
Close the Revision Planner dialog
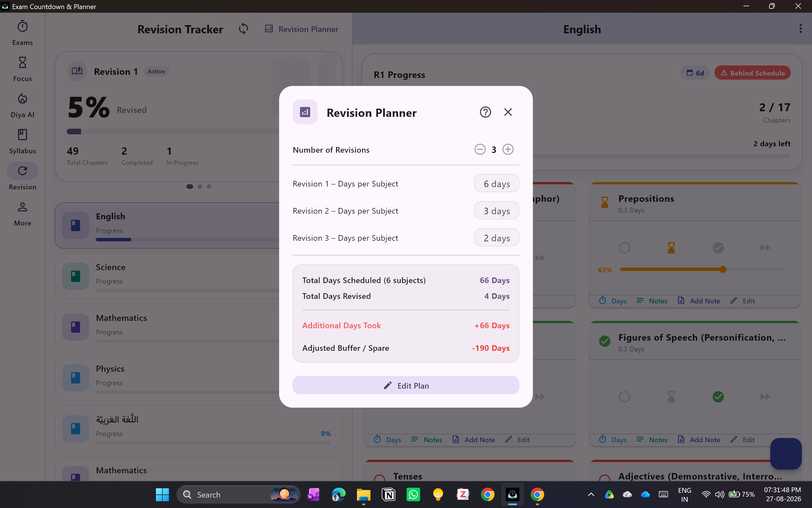tap(508, 112)
